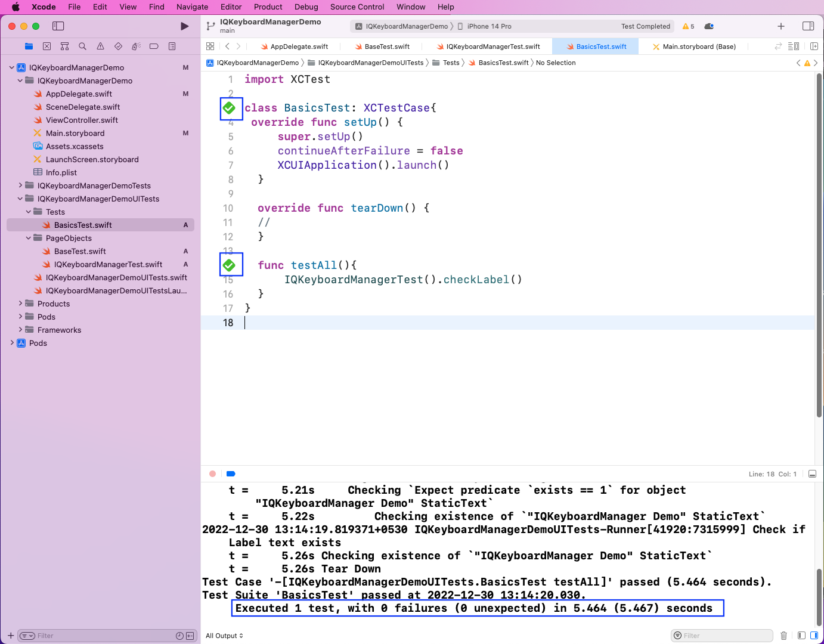Toggle the debug area visibility button

click(x=812, y=474)
